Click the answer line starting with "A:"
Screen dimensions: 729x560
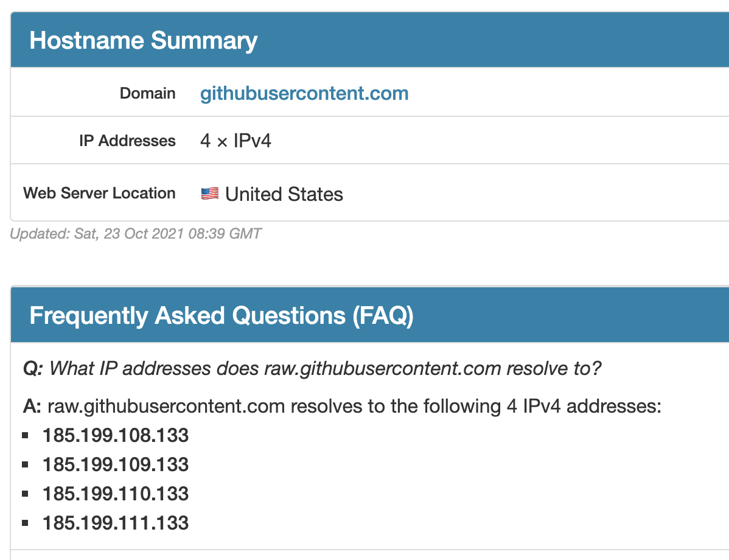click(x=341, y=406)
